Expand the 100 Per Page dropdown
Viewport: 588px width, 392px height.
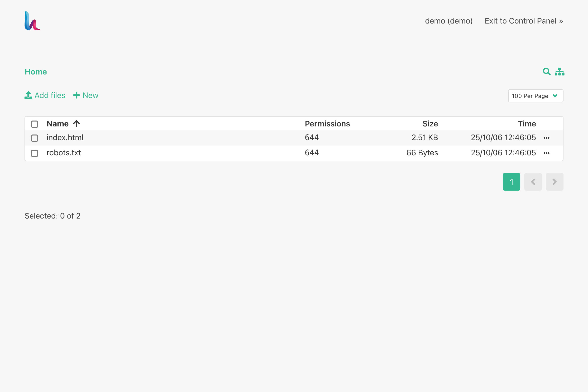click(x=536, y=96)
